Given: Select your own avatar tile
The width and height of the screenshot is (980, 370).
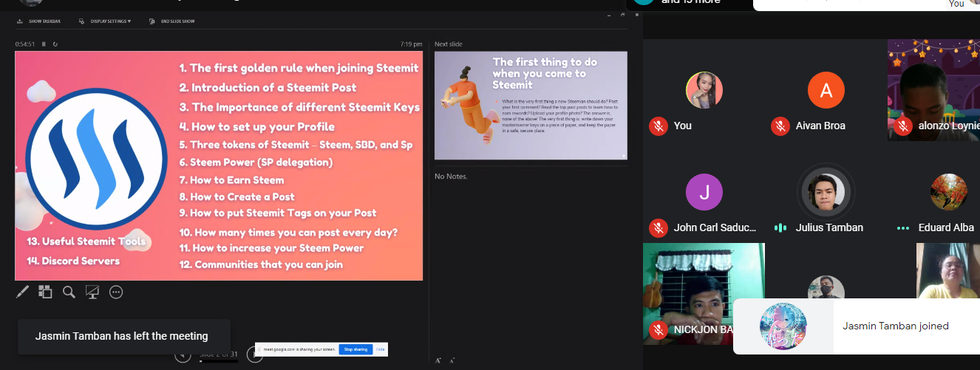Looking at the screenshot, I should [x=704, y=91].
